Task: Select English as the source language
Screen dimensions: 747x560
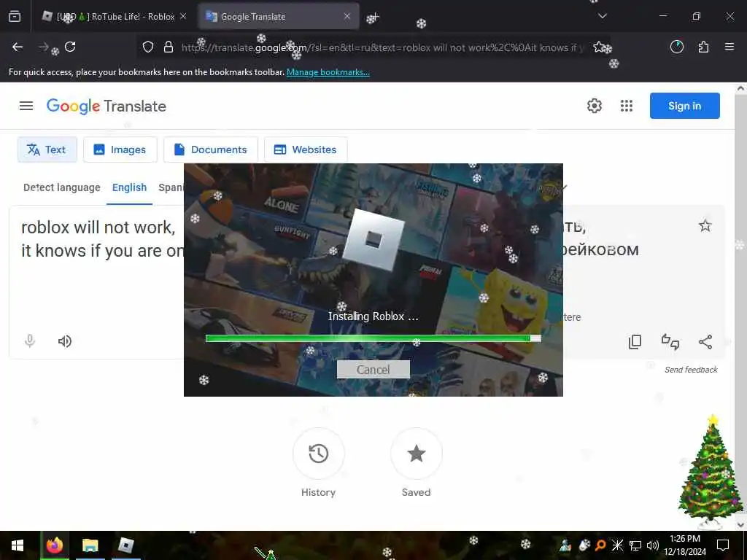Action: (x=130, y=187)
